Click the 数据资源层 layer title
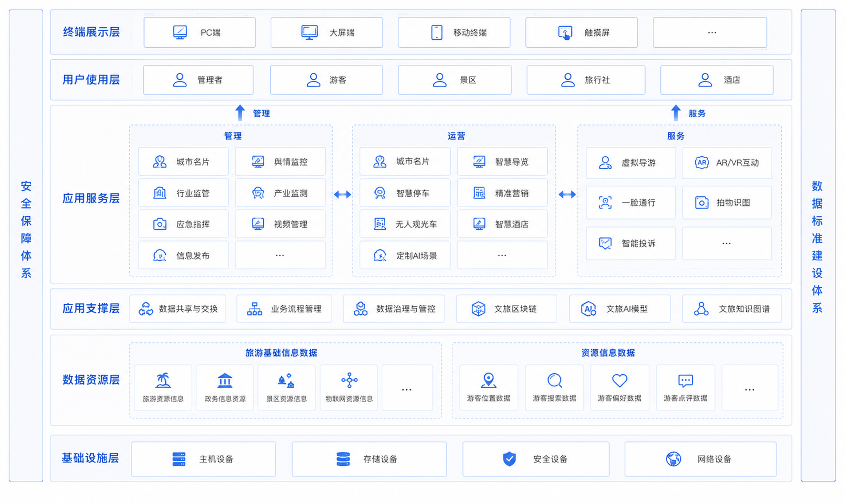 (91, 380)
